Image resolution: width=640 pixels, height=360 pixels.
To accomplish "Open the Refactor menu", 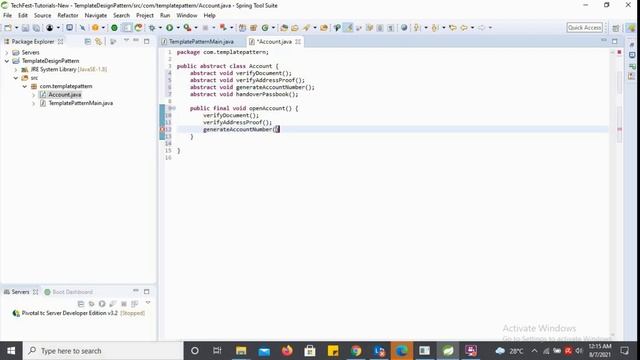I will tap(68, 16).
